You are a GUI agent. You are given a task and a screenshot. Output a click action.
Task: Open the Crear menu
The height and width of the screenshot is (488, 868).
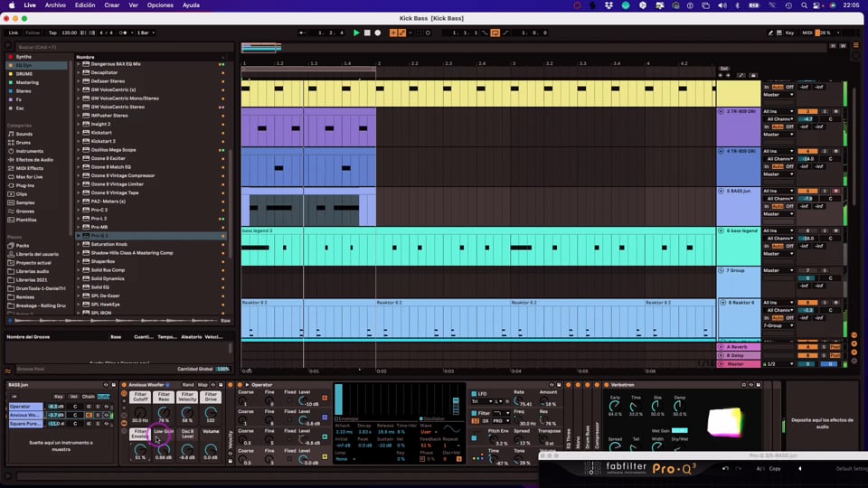(112, 5)
